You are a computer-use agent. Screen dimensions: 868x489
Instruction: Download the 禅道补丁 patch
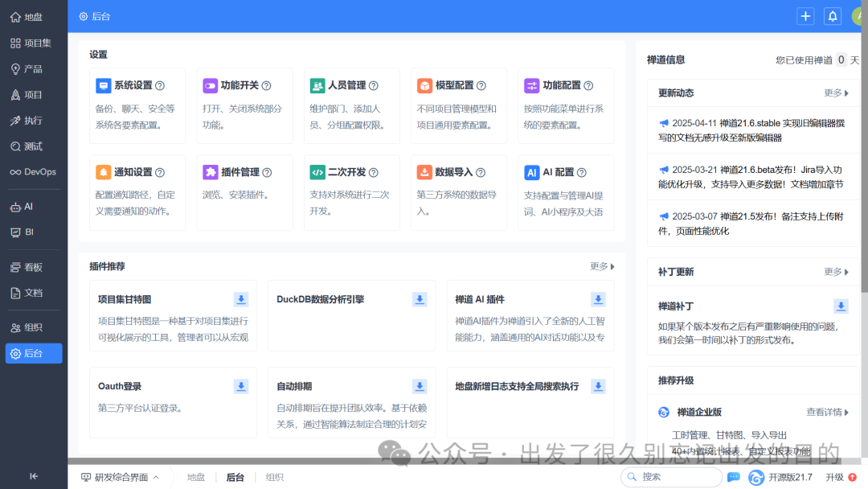point(841,306)
